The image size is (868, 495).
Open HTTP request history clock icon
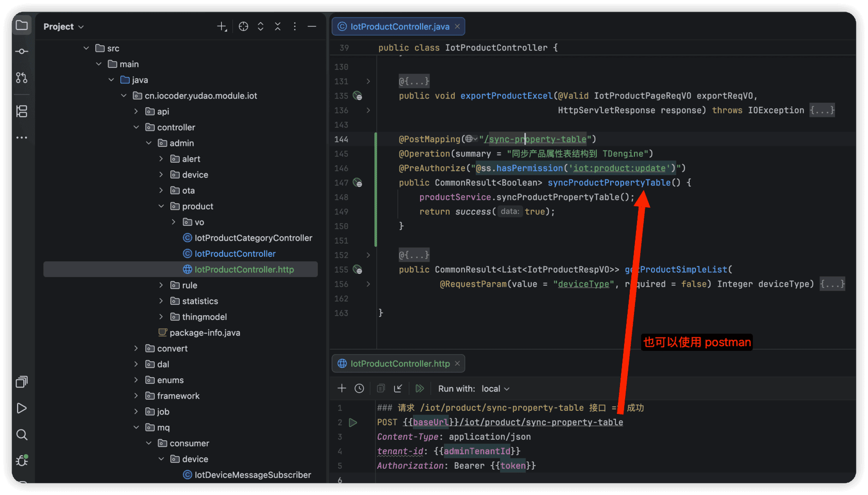point(359,389)
